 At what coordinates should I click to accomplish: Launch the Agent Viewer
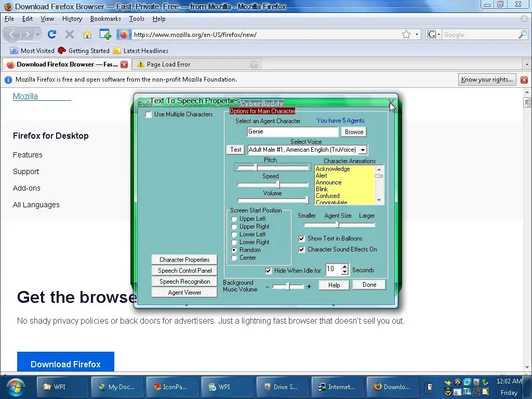184,292
